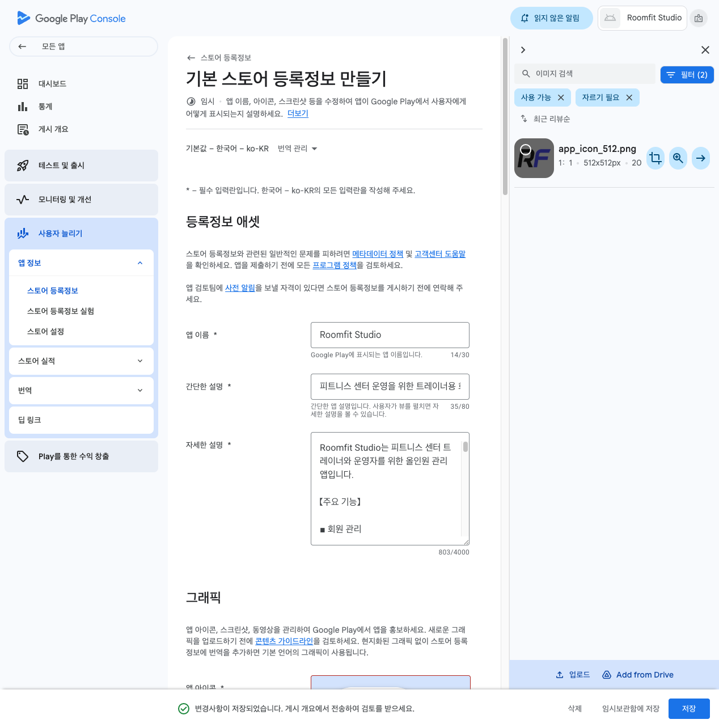The image size is (719, 728).
Task: Click the main page vertical scrollbar
Action: tap(505, 117)
